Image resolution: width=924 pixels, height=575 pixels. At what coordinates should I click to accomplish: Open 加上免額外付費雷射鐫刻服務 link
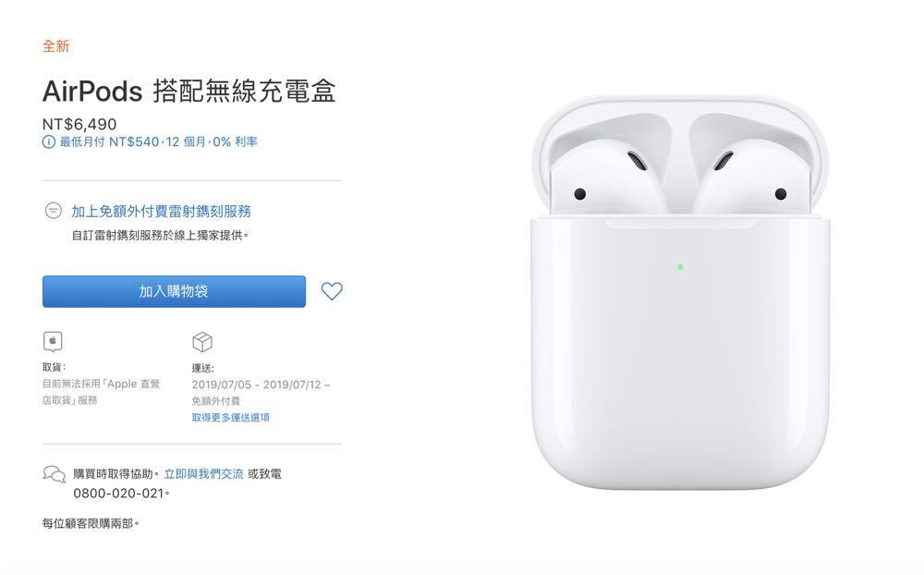162,211
